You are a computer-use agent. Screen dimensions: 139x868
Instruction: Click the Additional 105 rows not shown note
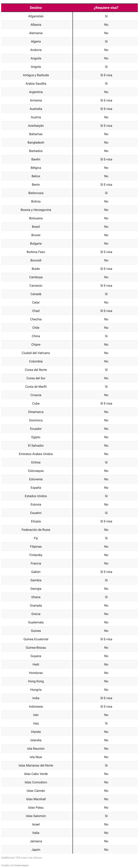point(22,858)
